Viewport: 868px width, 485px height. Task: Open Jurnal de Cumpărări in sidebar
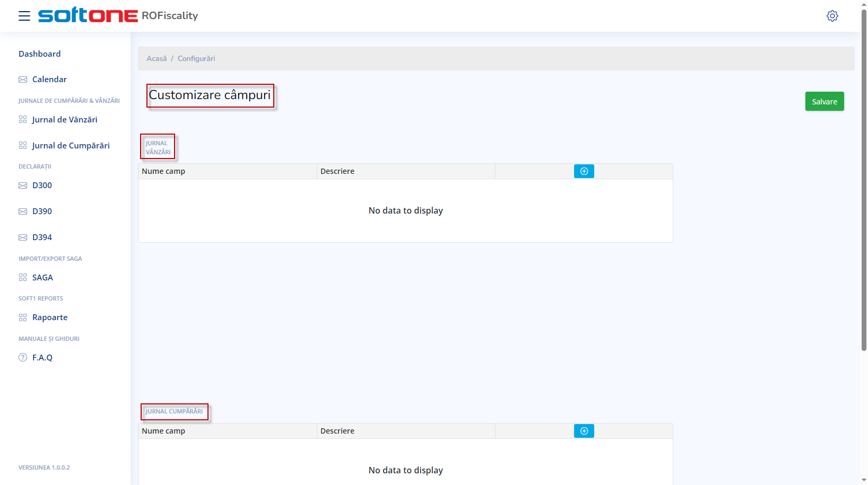[x=71, y=146]
